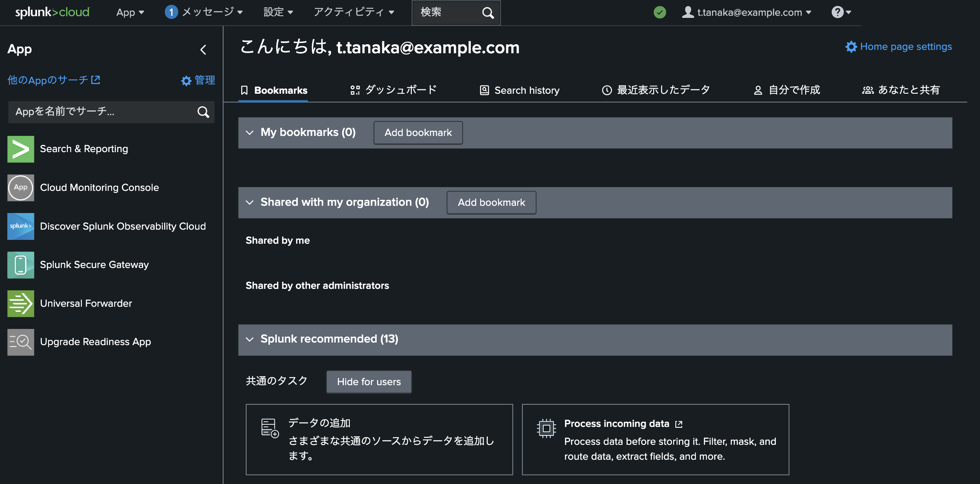Click the green health status check icon
This screenshot has height=484, width=980.
click(x=660, y=12)
